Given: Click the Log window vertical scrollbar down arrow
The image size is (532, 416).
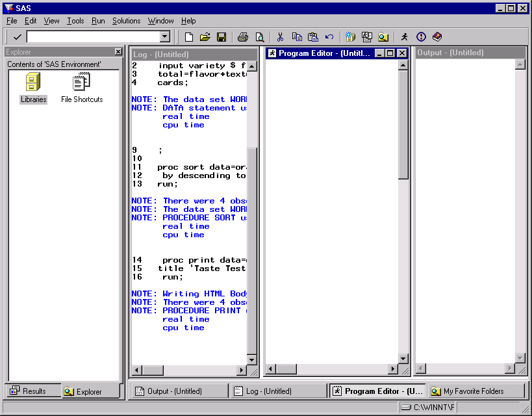Looking at the screenshot, I should (x=252, y=359).
